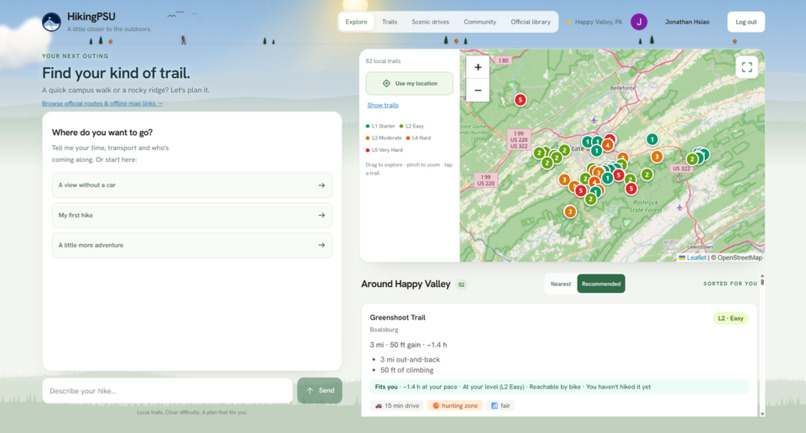The width and height of the screenshot is (806, 433).
Task: Click the HikingPSU mountain logo
Action: [51, 22]
